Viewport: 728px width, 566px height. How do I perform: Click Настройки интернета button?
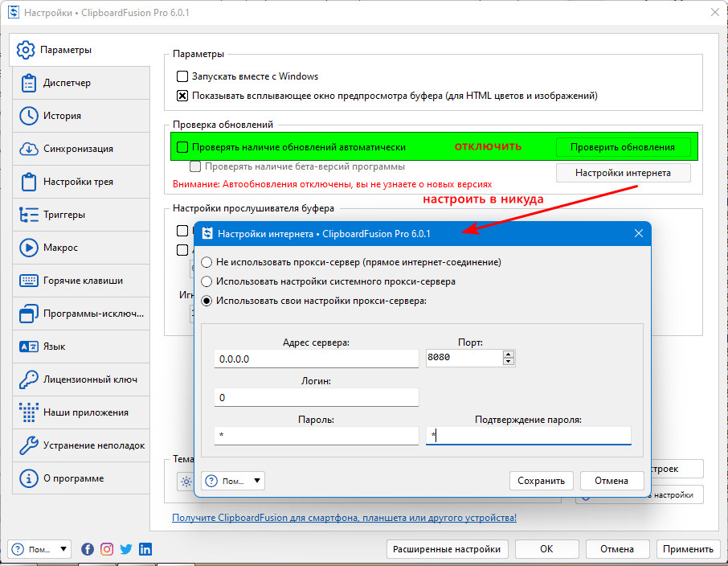pyautogui.click(x=623, y=173)
